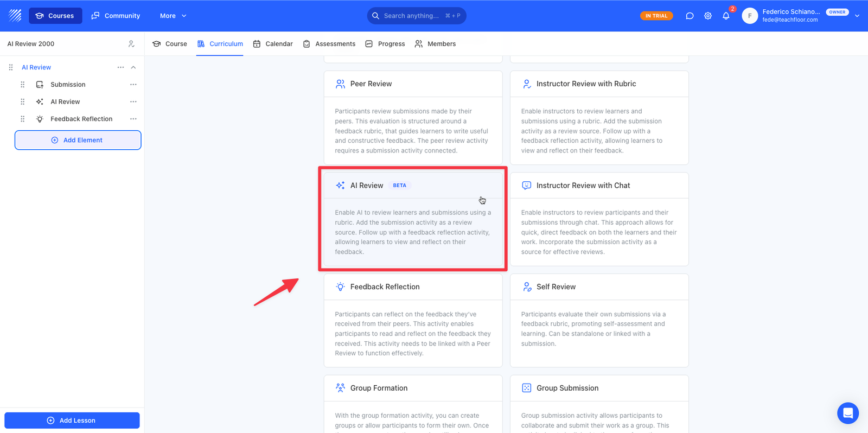Go to Community in top navigation
This screenshot has height=433, width=868.
116,16
